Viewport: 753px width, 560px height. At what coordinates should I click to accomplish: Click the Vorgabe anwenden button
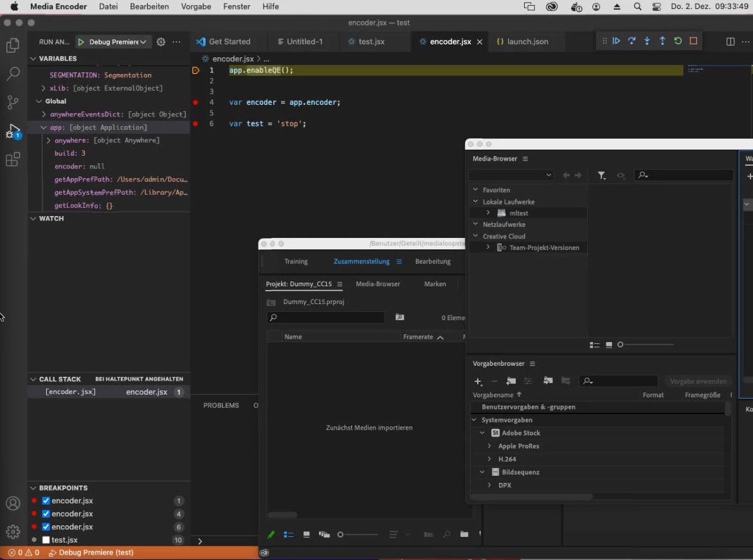(698, 381)
